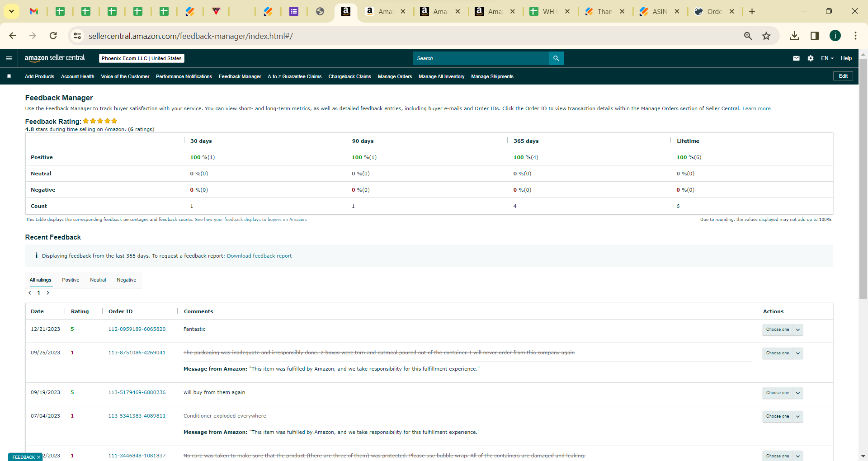The height and width of the screenshot is (461, 868).
Task: Go to Manage Orders
Action: point(395,77)
